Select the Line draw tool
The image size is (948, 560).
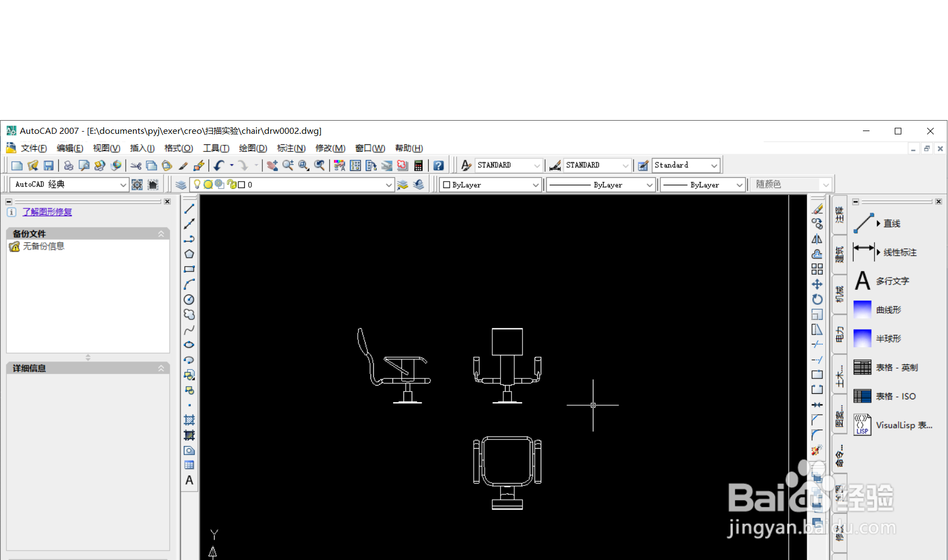[x=189, y=208]
